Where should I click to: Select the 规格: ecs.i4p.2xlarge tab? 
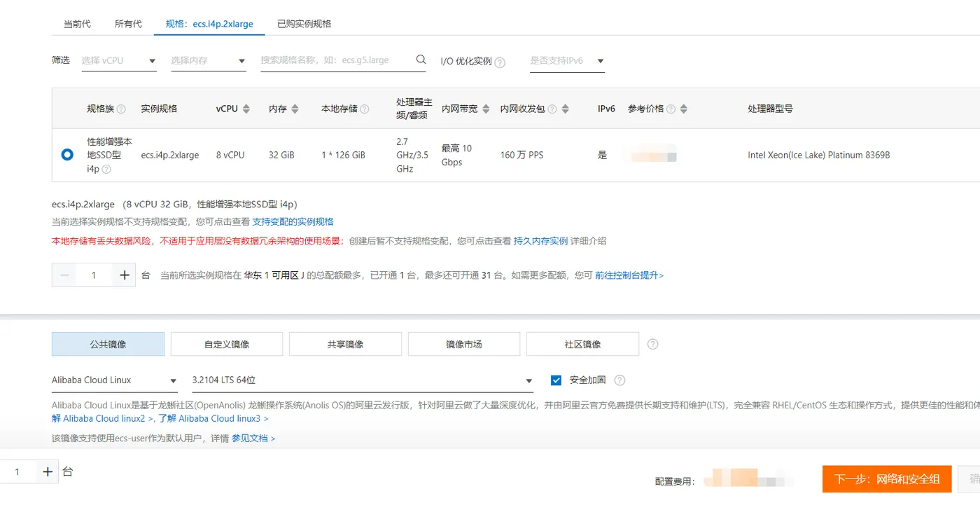point(209,24)
